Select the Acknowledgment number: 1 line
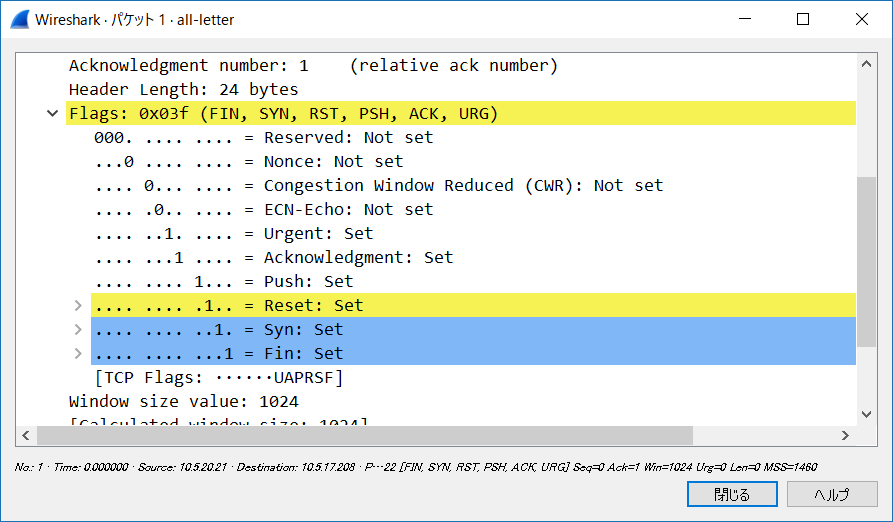This screenshot has width=893, height=522. (x=313, y=65)
